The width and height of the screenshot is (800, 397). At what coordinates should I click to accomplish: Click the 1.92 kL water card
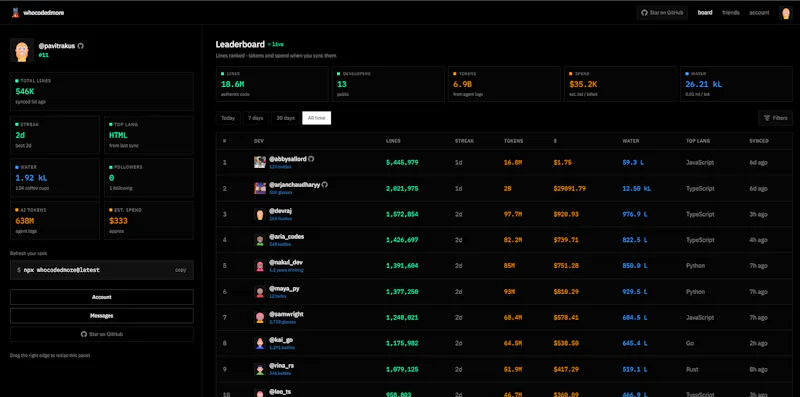coord(55,178)
